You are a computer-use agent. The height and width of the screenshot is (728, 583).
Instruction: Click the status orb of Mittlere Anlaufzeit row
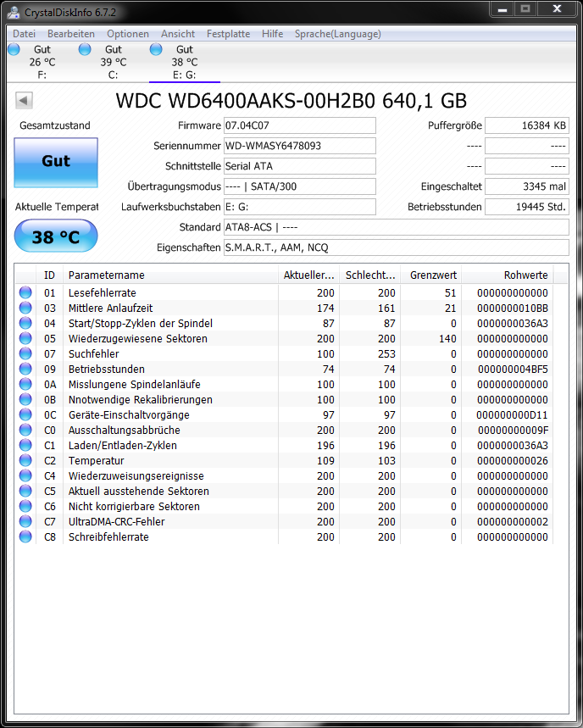[x=25, y=308]
